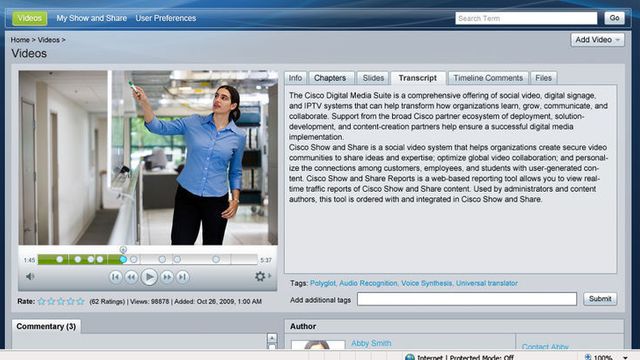Skip to the next chapter

[182, 277]
